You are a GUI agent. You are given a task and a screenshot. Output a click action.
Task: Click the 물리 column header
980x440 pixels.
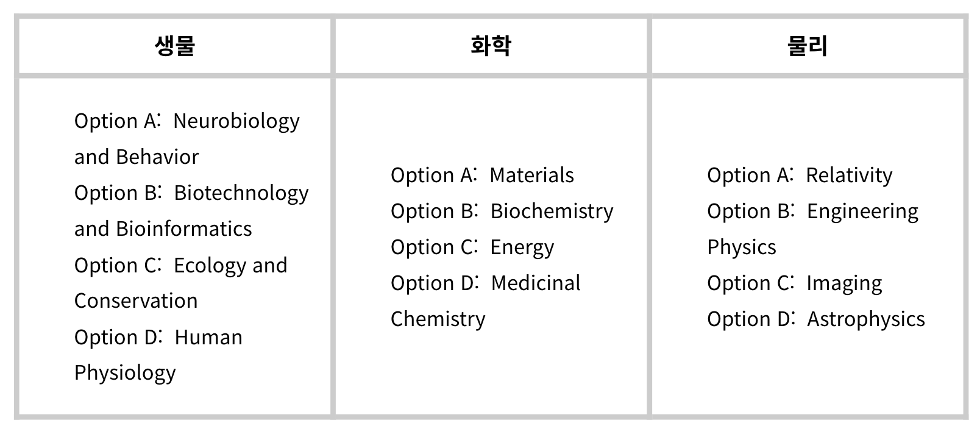click(x=808, y=46)
